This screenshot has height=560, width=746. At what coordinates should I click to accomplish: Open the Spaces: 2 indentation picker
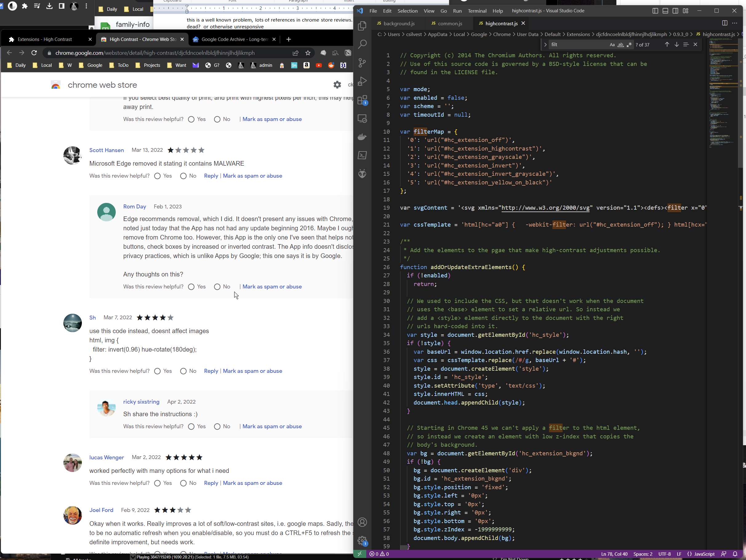643,554
